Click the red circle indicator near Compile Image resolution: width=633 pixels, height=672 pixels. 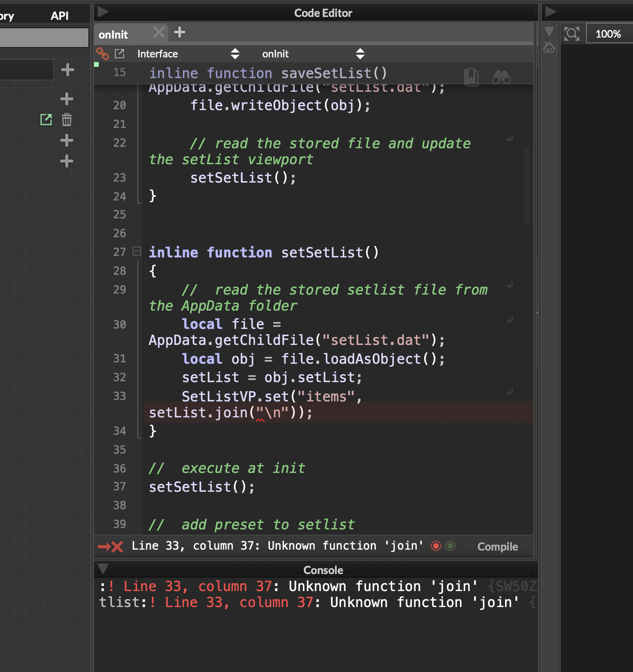436,546
